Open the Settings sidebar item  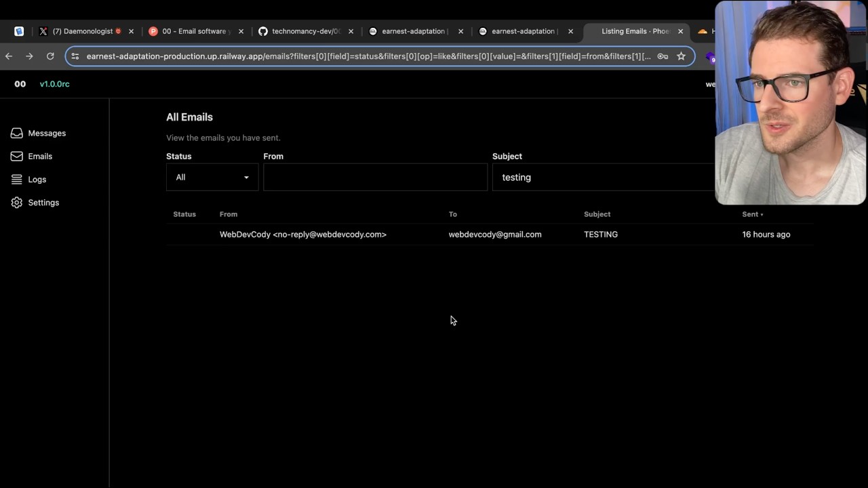(x=35, y=203)
